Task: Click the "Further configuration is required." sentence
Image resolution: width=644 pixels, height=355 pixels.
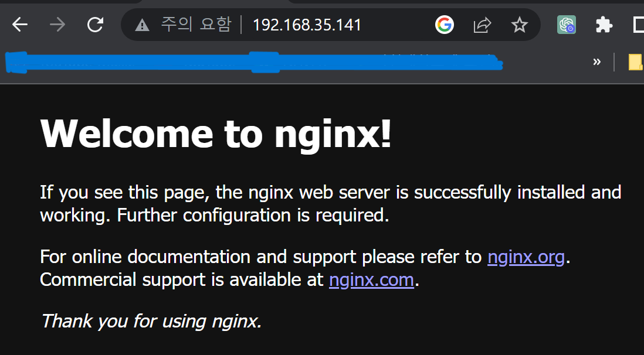Action: point(253,216)
